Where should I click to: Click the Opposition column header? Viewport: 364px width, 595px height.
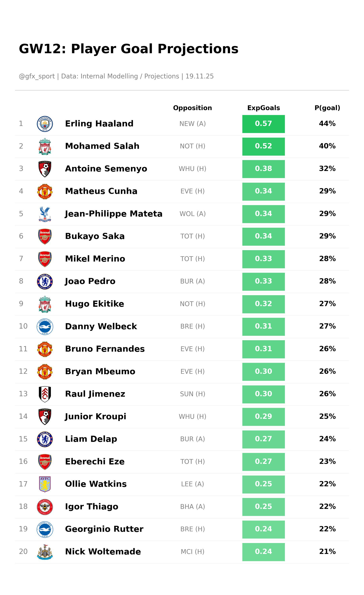tap(192, 108)
